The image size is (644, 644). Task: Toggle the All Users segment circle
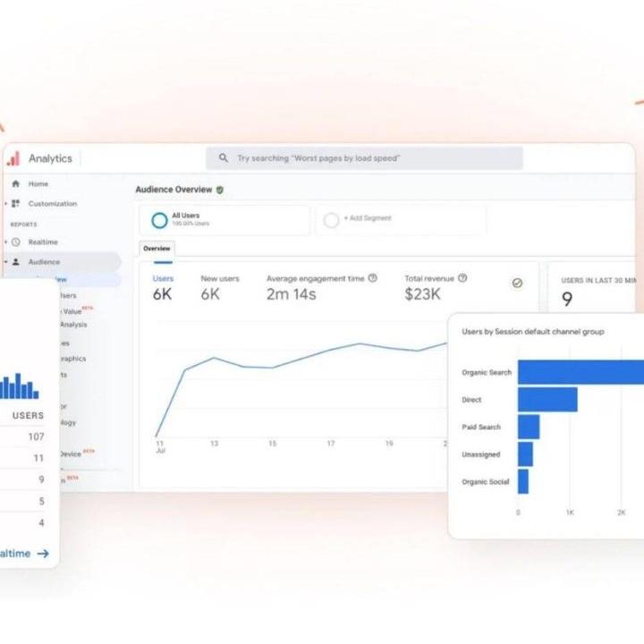(159, 220)
